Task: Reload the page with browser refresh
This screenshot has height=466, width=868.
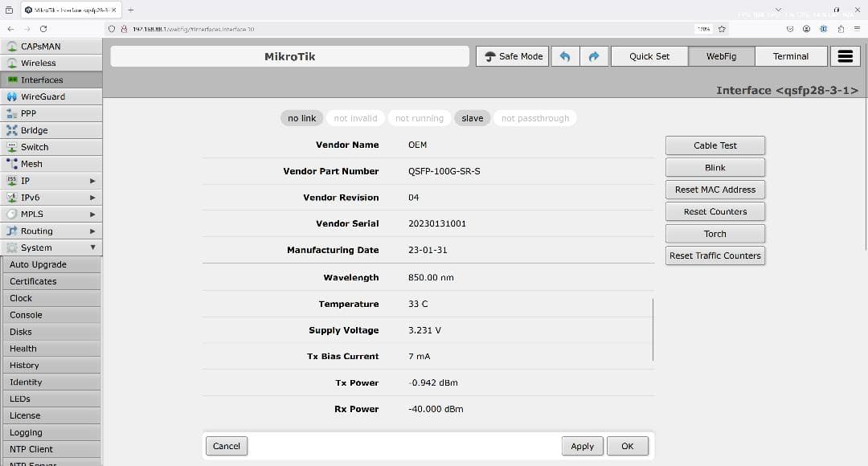Action: pos(43,29)
